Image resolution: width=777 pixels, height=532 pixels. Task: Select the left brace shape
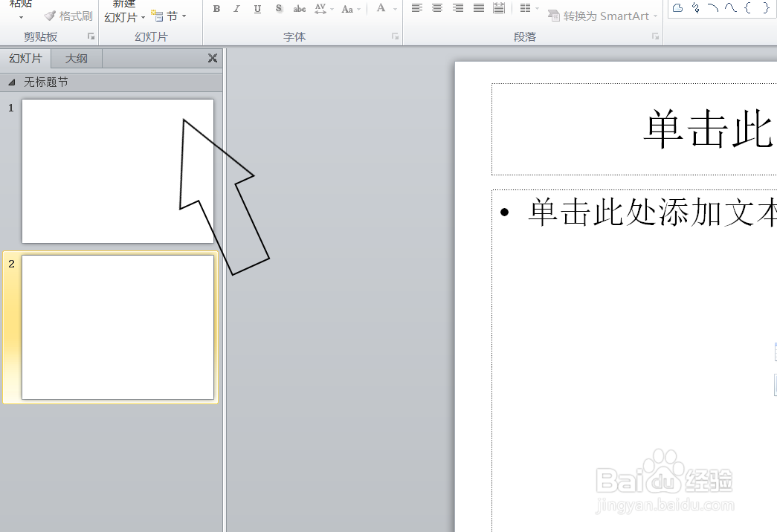[747, 7]
